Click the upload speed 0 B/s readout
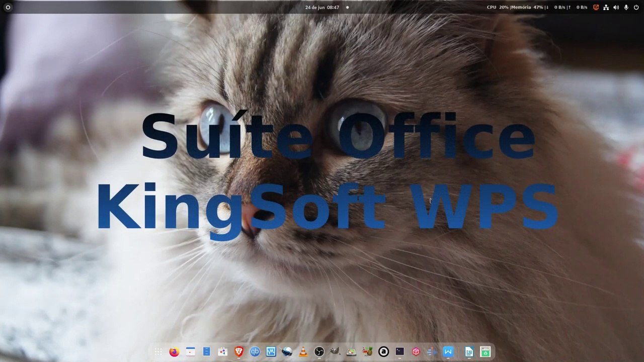Viewport: 644px width, 362px height. click(582, 8)
